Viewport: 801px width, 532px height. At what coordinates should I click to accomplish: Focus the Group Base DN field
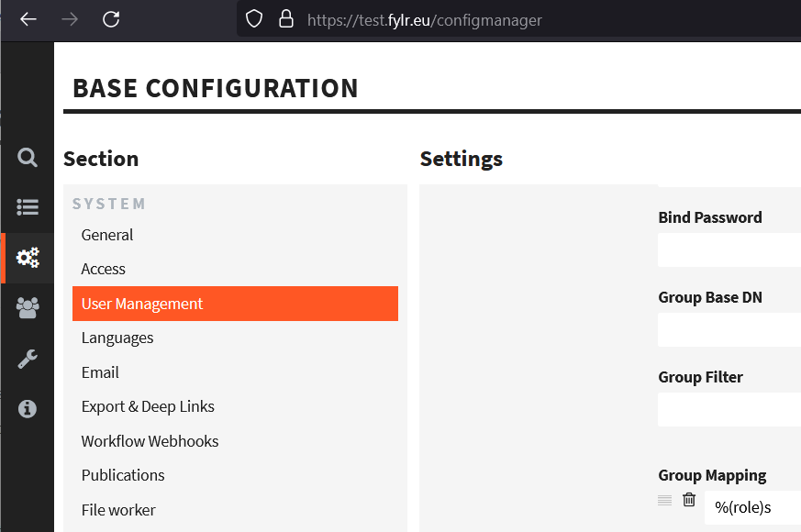tap(729, 329)
